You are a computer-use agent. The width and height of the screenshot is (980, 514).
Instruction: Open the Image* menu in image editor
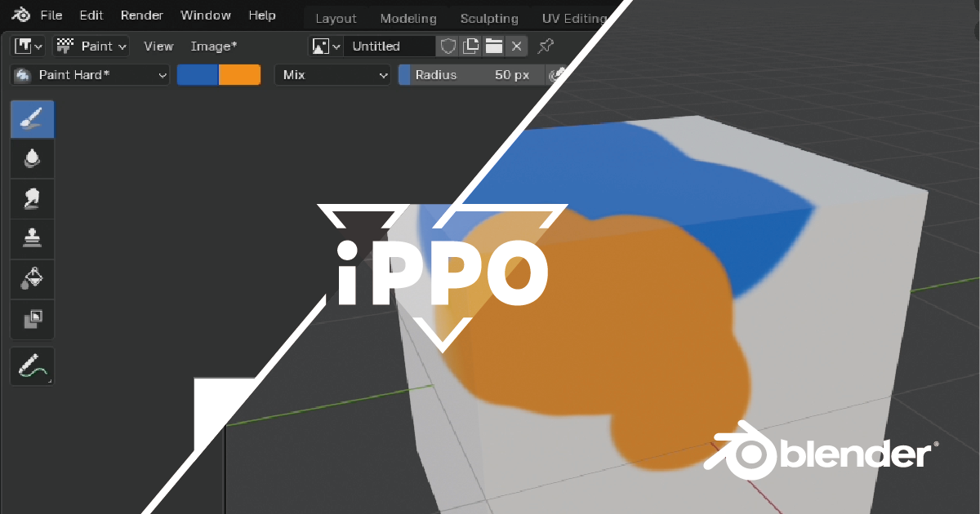(x=214, y=47)
